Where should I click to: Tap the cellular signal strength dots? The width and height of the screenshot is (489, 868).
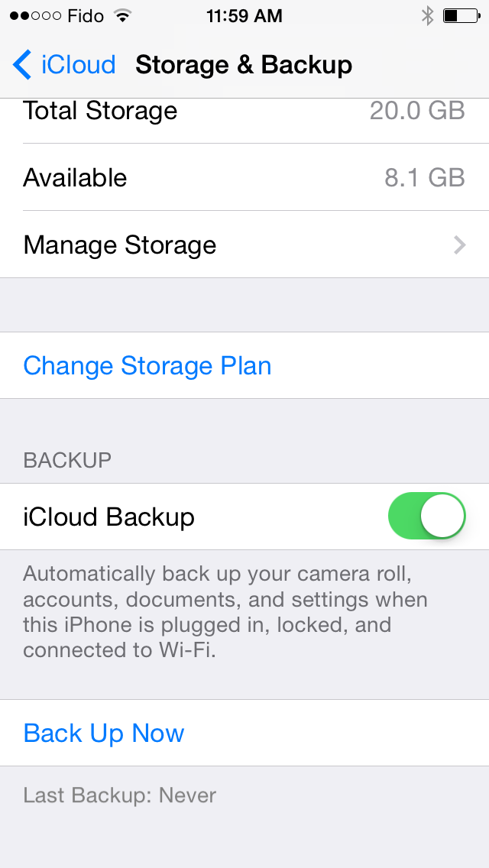click(x=35, y=16)
